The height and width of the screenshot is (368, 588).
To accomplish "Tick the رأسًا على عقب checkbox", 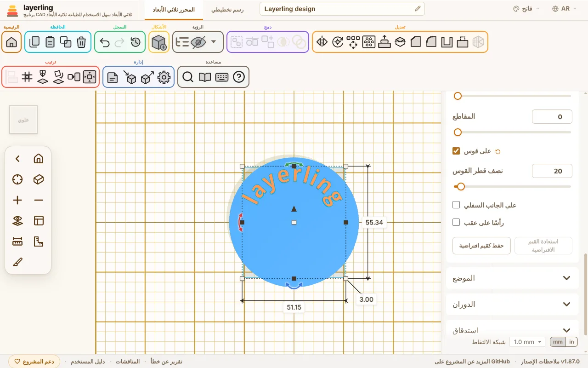I will (456, 222).
